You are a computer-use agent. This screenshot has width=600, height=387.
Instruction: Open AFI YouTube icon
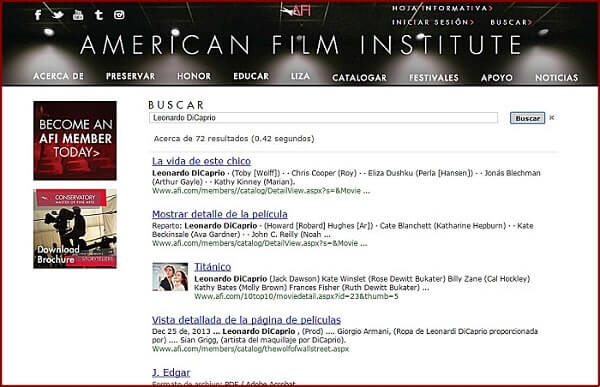point(78,15)
